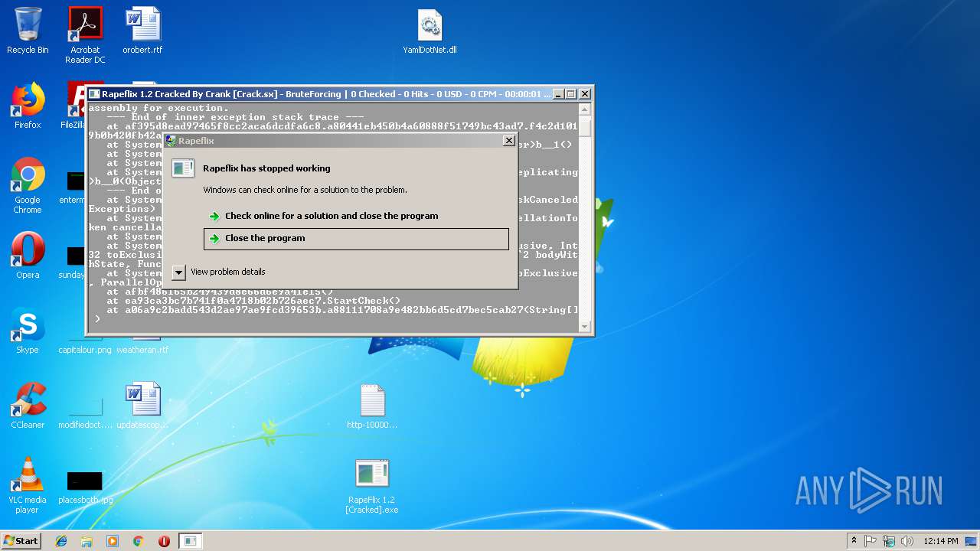Open the network tray icon
Image resolution: width=980 pixels, height=551 pixels.
tap(889, 541)
